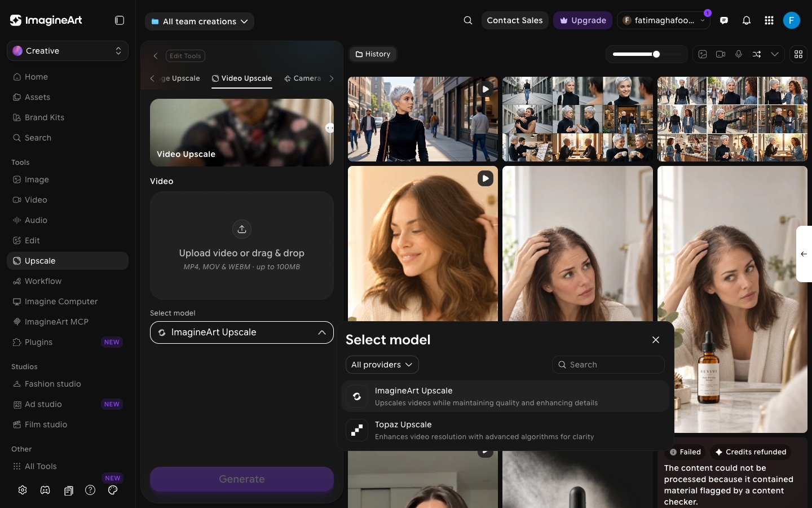The height and width of the screenshot is (508, 812).
Task: Switch to grid layout view icon
Action: 798,54
